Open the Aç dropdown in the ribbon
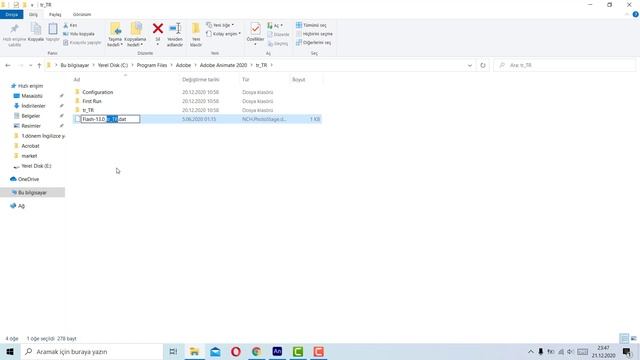640x360 pixels. point(275,25)
